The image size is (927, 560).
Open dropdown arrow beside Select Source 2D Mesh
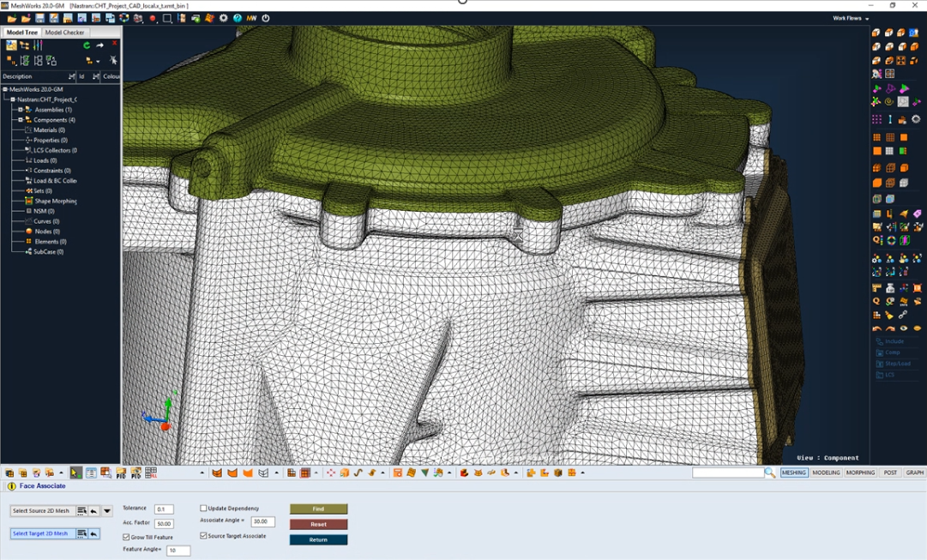pos(107,511)
